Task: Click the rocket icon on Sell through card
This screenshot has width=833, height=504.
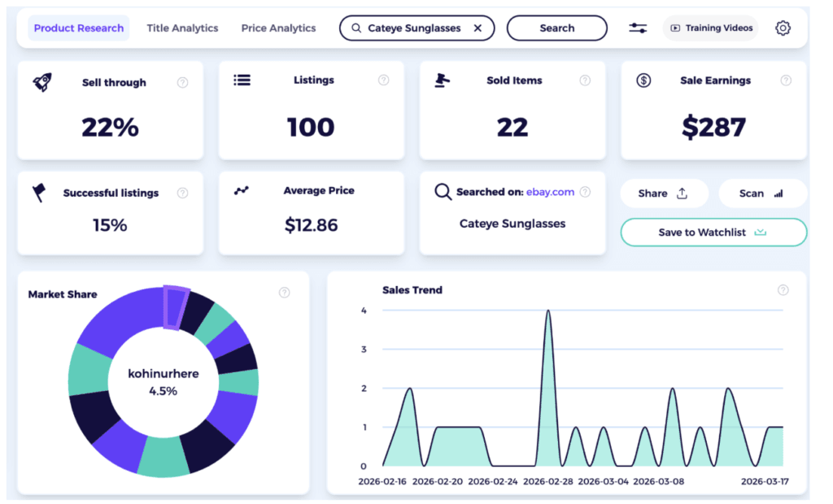Action: pyautogui.click(x=42, y=80)
